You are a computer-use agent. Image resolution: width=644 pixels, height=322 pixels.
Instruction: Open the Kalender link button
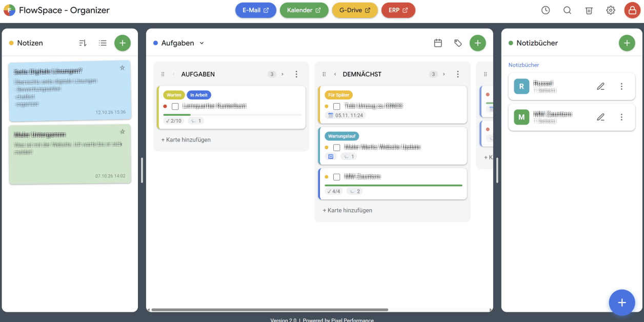(x=304, y=10)
